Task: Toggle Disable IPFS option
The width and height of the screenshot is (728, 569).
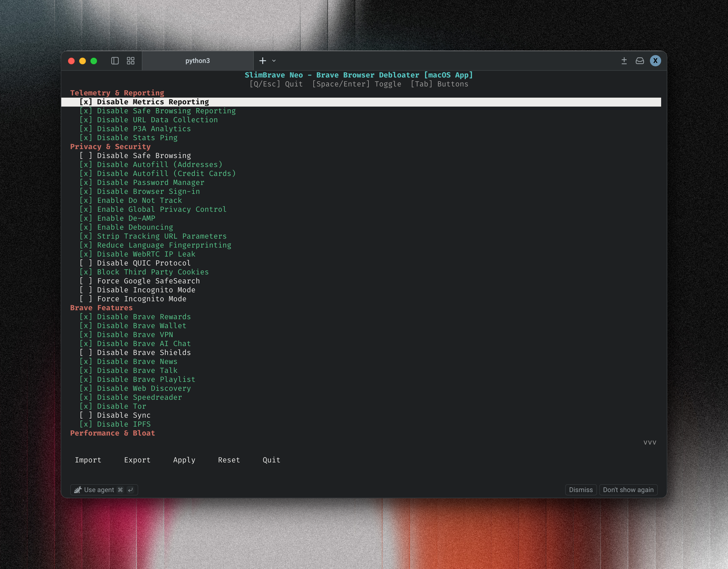Action: pos(115,425)
